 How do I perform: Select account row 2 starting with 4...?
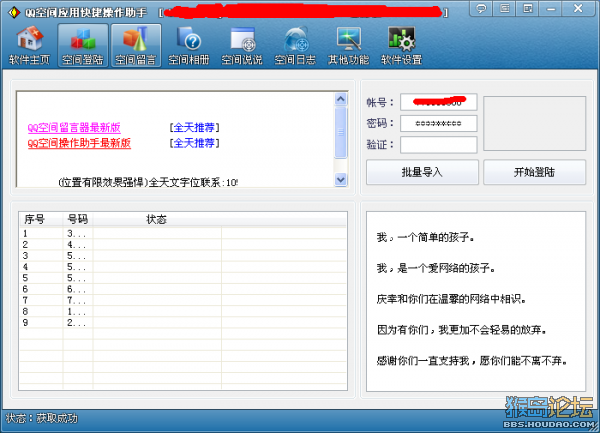click(x=183, y=245)
